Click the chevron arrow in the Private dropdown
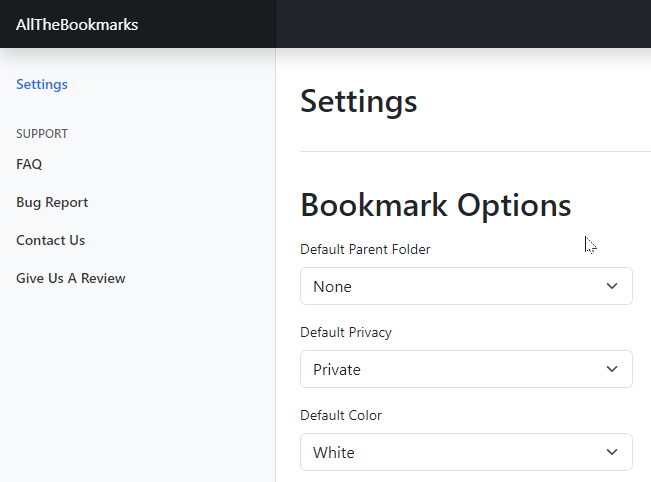Image resolution: width=651 pixels, height=482 pixels. coord(612,369)
